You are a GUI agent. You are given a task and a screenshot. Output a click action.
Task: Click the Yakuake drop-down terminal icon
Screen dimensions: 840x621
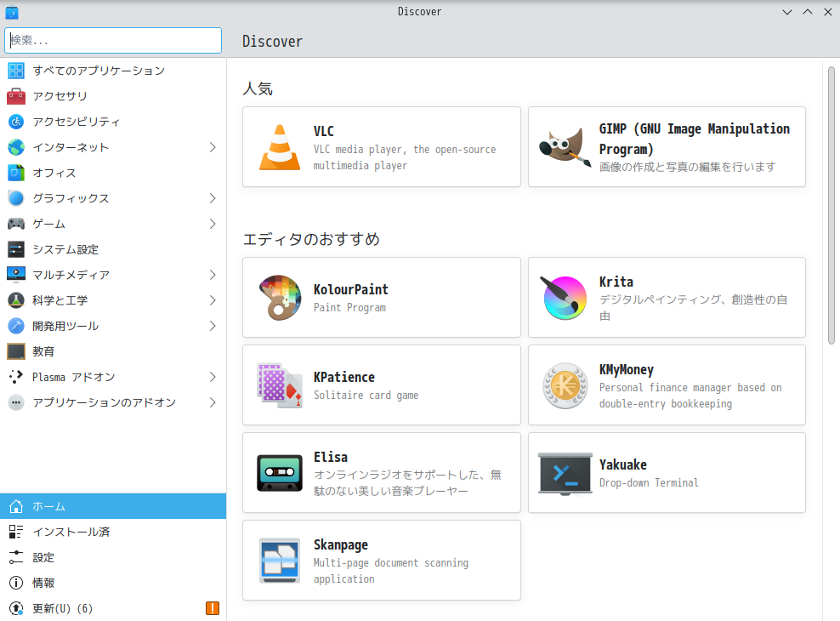pyautogui.click(x=565, y=472)
